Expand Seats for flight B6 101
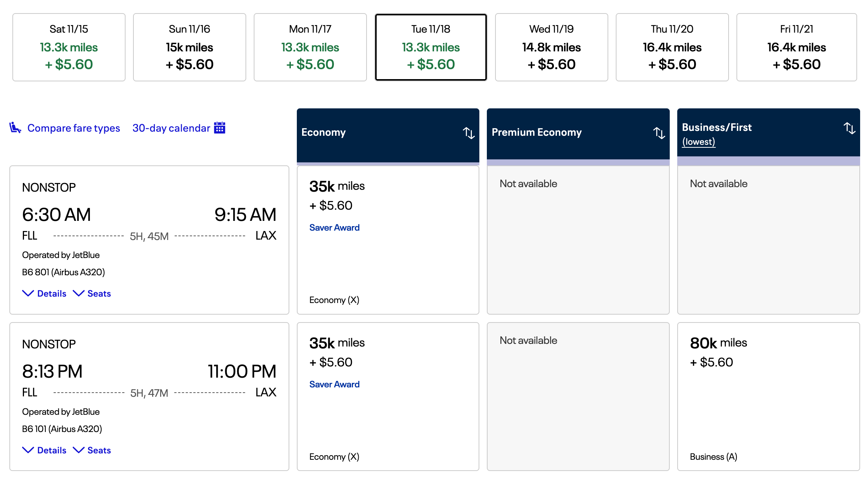 [92, 450]
